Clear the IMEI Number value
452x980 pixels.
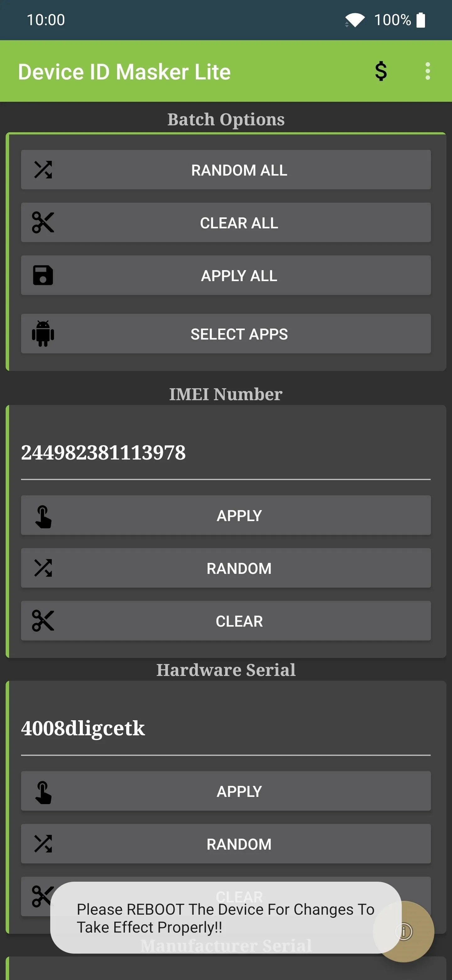(226, 621)
